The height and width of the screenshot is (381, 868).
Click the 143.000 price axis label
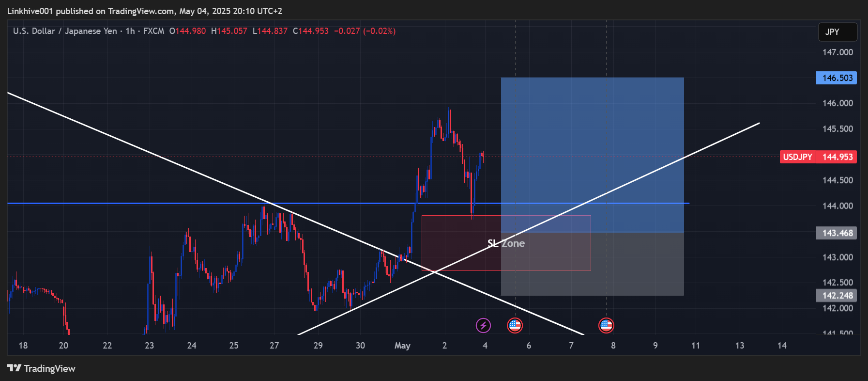[x=838, y=257]
